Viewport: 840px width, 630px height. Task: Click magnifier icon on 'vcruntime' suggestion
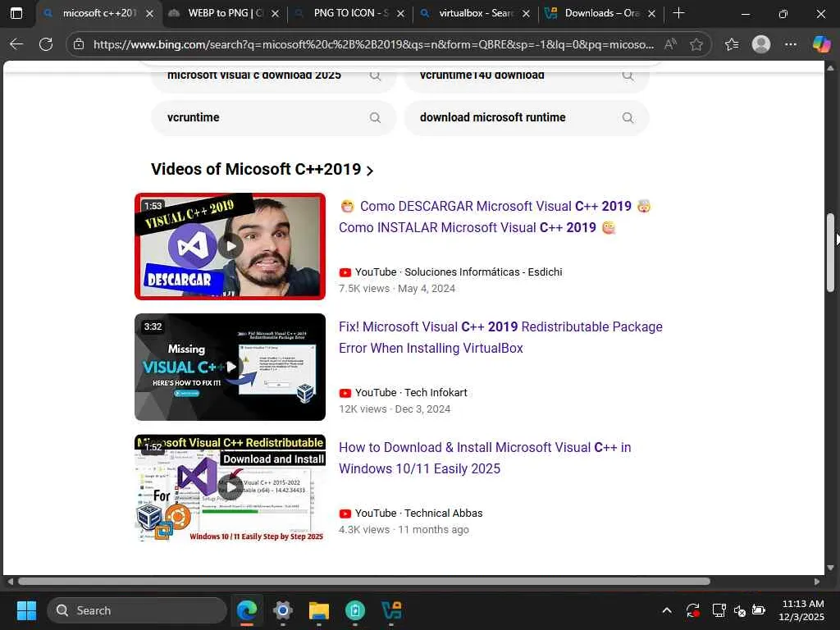pos(375,117)
